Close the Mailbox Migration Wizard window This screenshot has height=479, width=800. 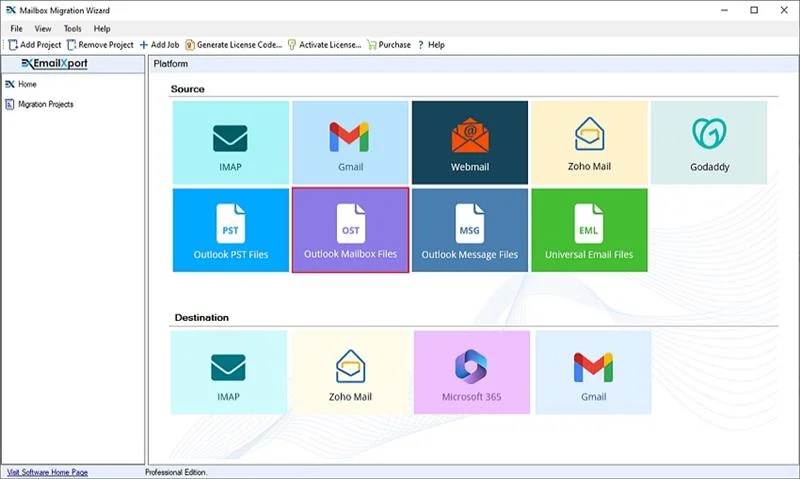(x=784, y=10)
